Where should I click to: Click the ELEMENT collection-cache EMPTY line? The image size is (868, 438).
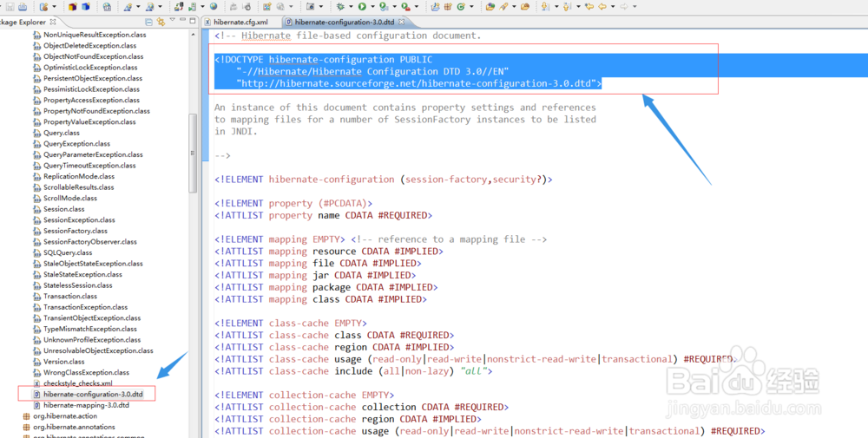(305, 395)
